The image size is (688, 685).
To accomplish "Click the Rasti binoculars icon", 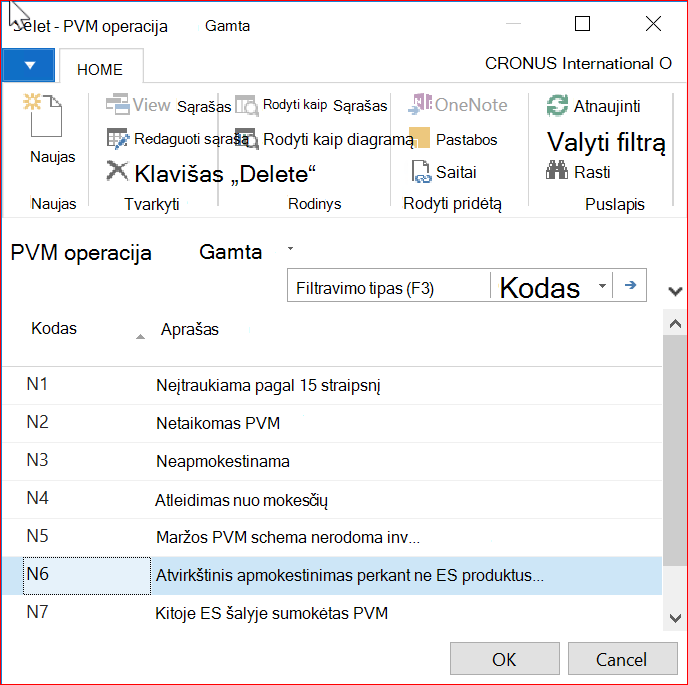I will pos(557,170).
